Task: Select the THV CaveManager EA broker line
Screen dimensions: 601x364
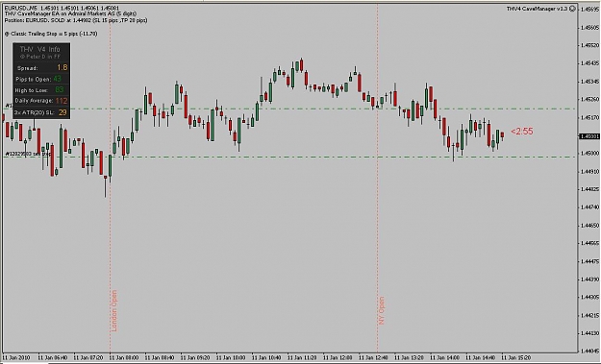Action: 70,13
